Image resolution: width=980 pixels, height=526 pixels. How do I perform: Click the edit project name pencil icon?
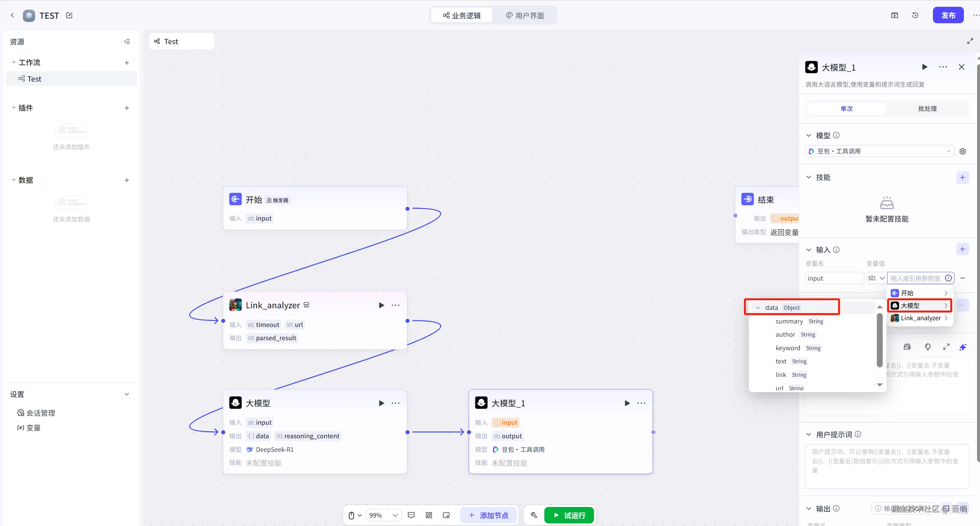(69, 15)
